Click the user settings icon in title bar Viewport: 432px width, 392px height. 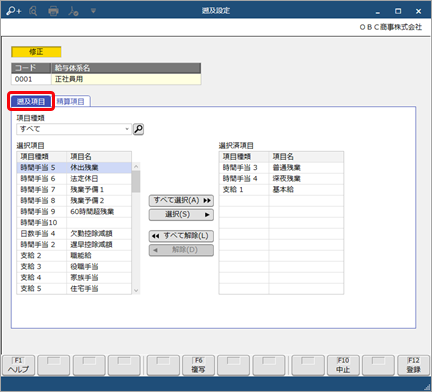point(73,11)
